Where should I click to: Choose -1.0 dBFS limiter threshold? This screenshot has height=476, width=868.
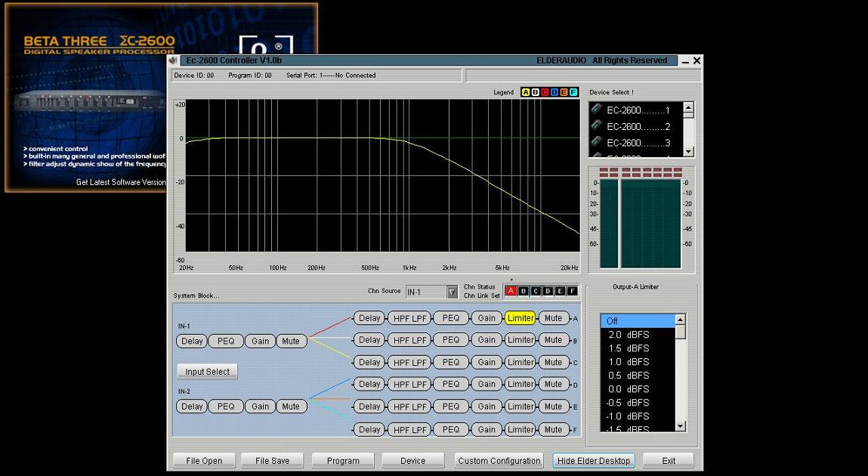(638, 416)
